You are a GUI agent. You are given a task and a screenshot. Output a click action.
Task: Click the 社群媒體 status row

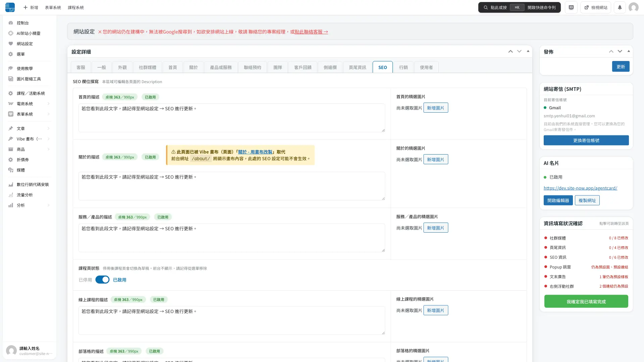pos(586,238)
